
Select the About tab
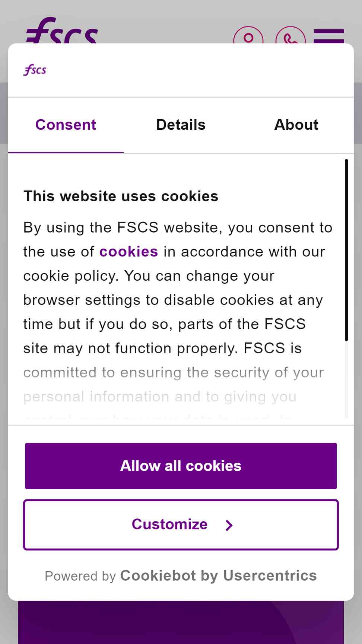coord(296,125)
